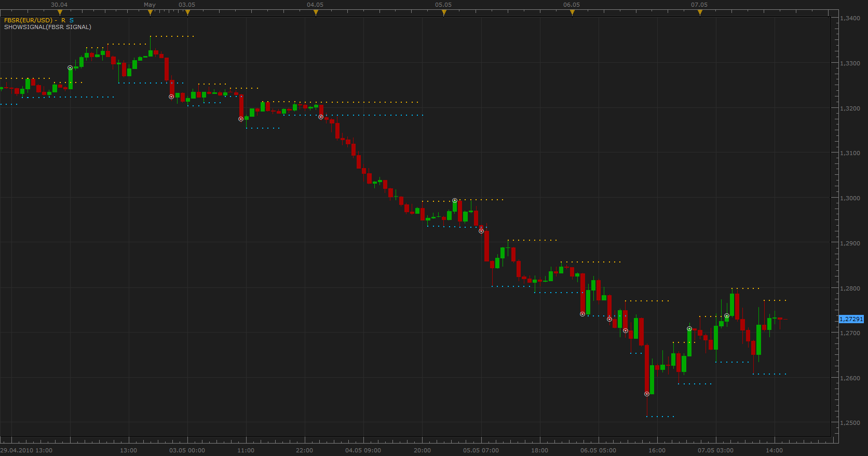Click the FBSR(EUR/USD) indicator label
This screenshot has width=868, height=456.
click(x=28, y=20)
